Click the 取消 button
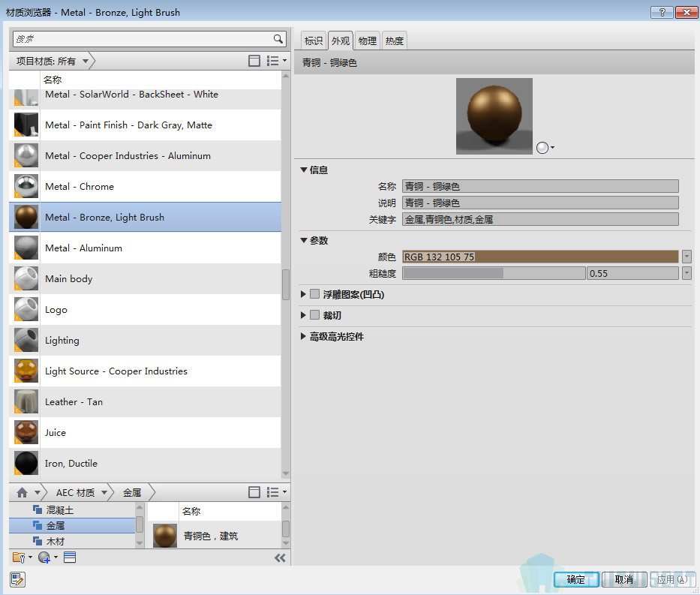The height and width of the screenshot is (595, 700). [x=623, y=579]
